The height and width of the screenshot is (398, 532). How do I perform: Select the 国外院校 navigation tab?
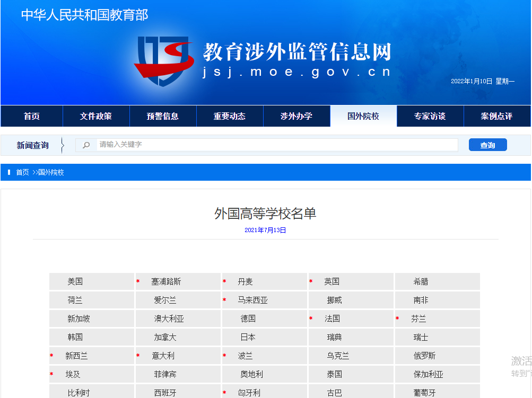point(363,116)
